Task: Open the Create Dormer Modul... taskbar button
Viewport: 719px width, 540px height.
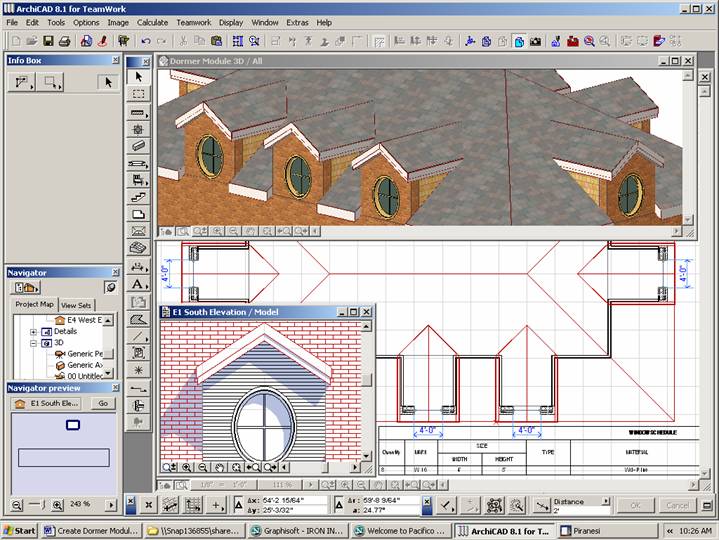Action: [91, 530]
